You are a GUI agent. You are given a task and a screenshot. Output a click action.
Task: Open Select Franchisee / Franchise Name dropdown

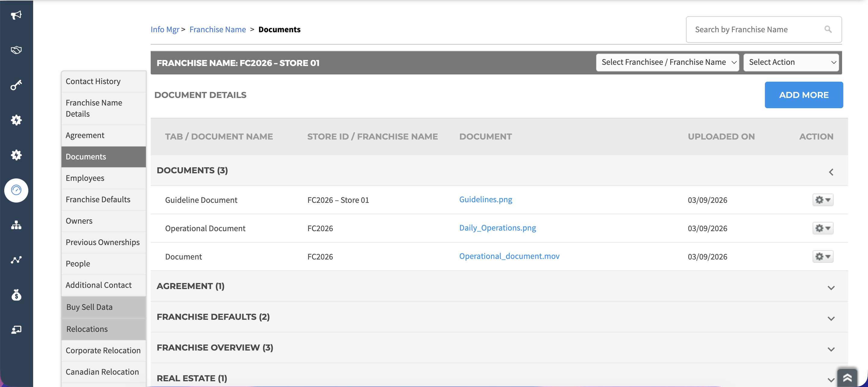pyautogui.click(x=667, y=62)
